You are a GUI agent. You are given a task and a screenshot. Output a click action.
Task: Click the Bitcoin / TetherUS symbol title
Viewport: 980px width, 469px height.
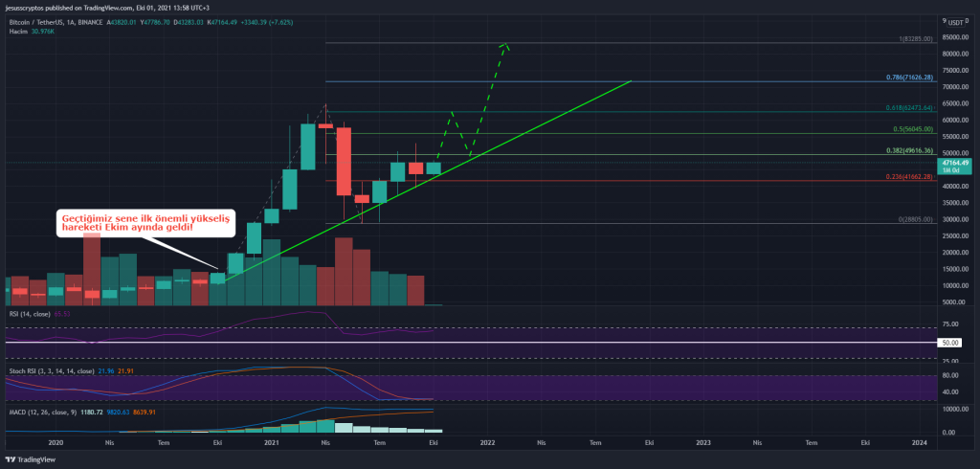point(50,18)
